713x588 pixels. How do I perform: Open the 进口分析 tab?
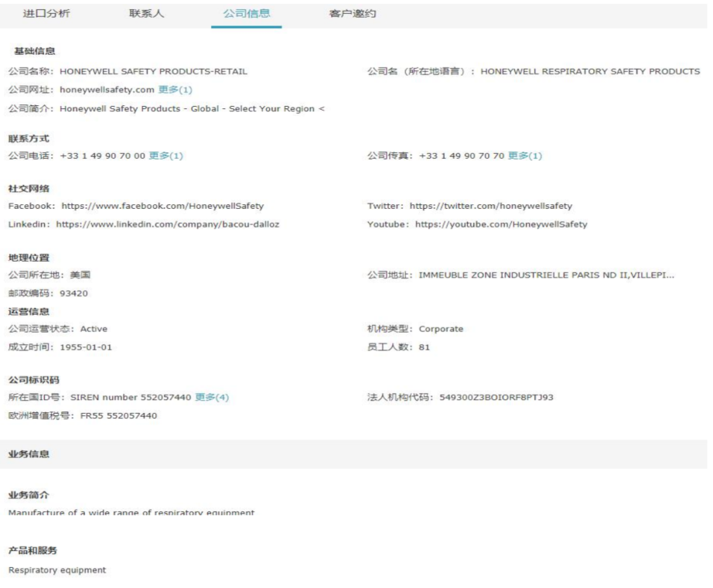click(46, 14)
